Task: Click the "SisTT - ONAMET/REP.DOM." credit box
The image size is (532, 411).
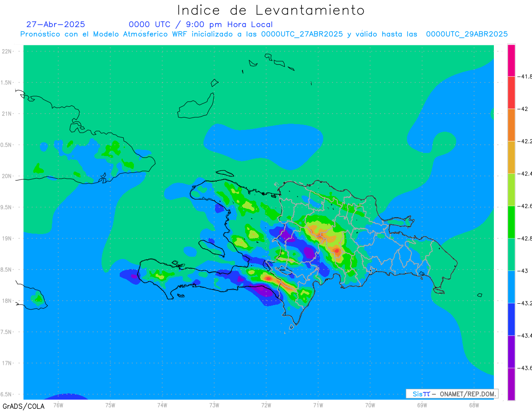Action: (452, 394)
